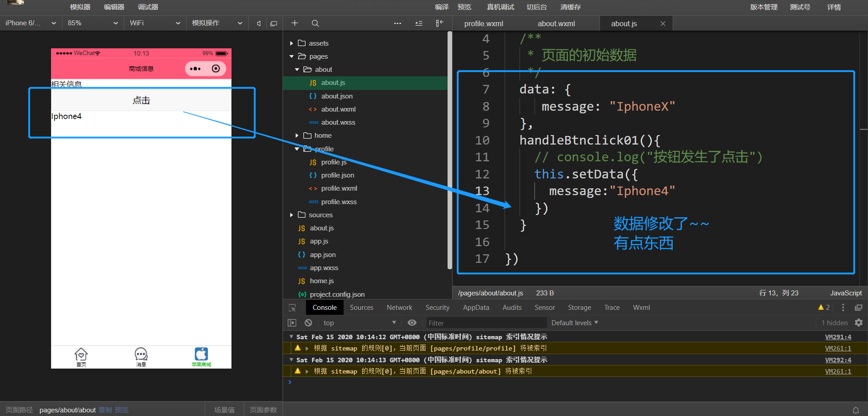Click the mute sound icon in simulator toolbar
This screenshot has width=868, height=416.
click(x=259, y=23)
